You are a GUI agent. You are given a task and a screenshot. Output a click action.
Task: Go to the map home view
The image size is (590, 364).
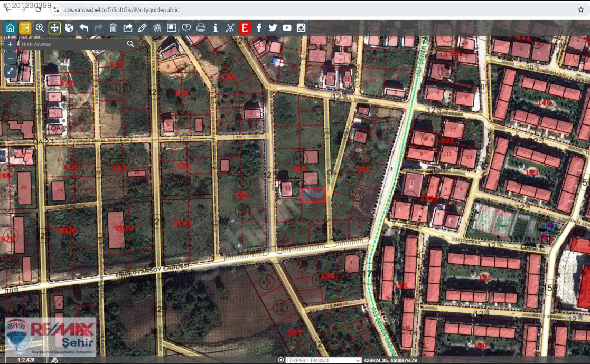pyautogui.click(x=10, y=28)
